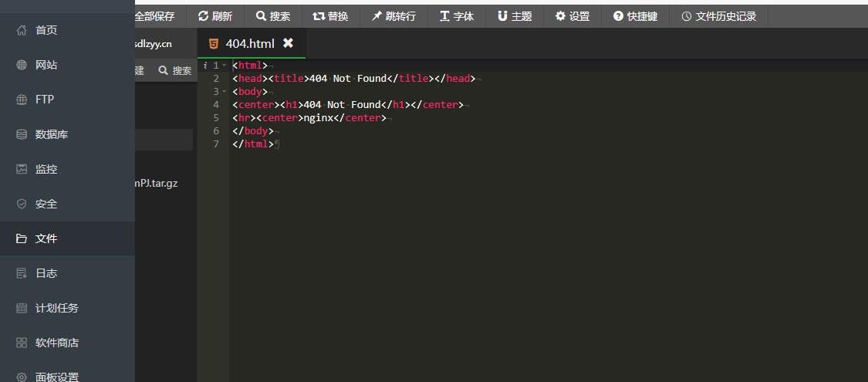Click the folder icon beside 文件
Screen dimensions: 868x382
tap(22, 238)
